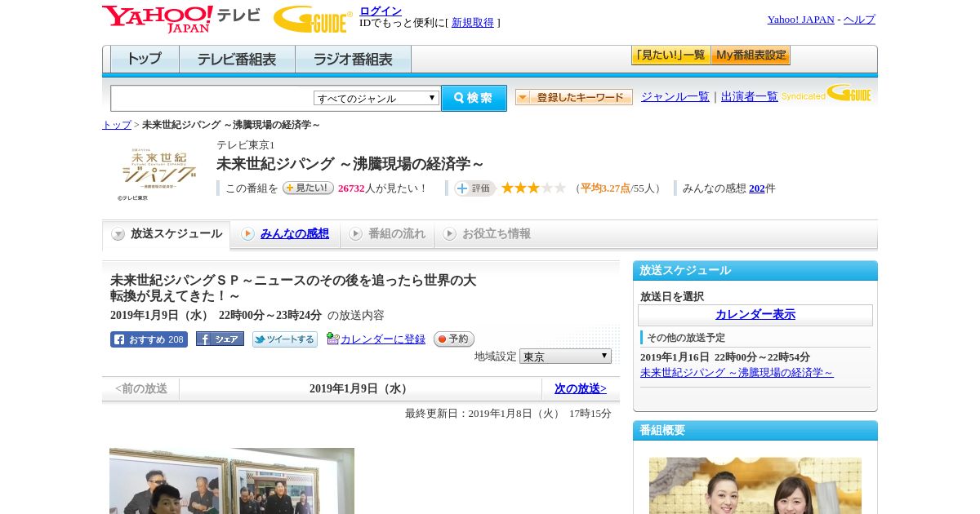Select the 番組の流れ tab
This screenshot has height=514, width=980.
[x=387, y=234]
